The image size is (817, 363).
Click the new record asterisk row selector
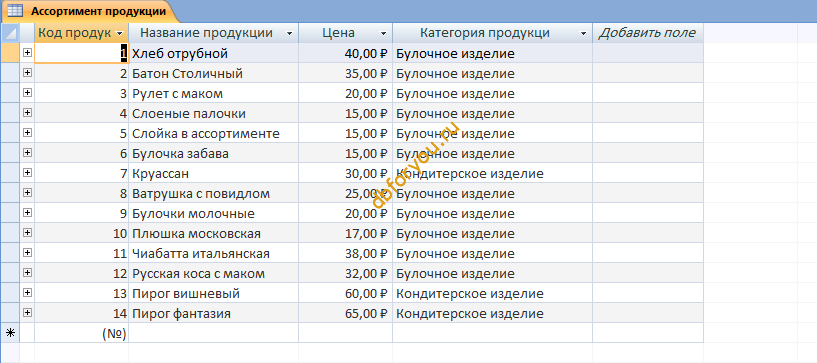[x=10, y=333]
